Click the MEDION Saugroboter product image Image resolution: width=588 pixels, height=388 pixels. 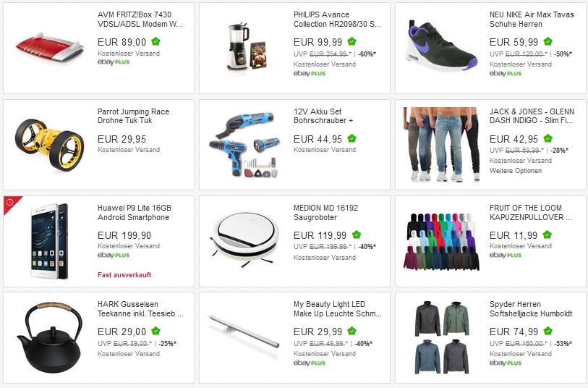(x=245, y=240)
